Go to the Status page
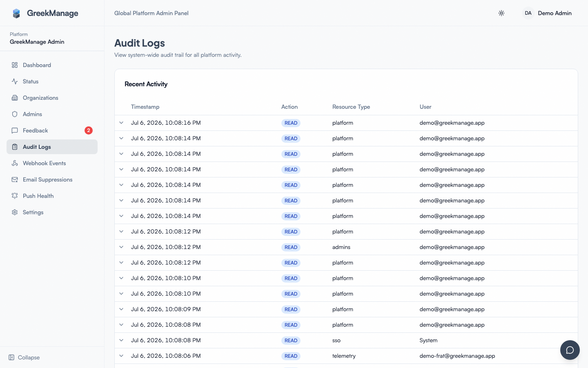Image resolution: width=588 pixels, height=368 pixels. (52, 81)
